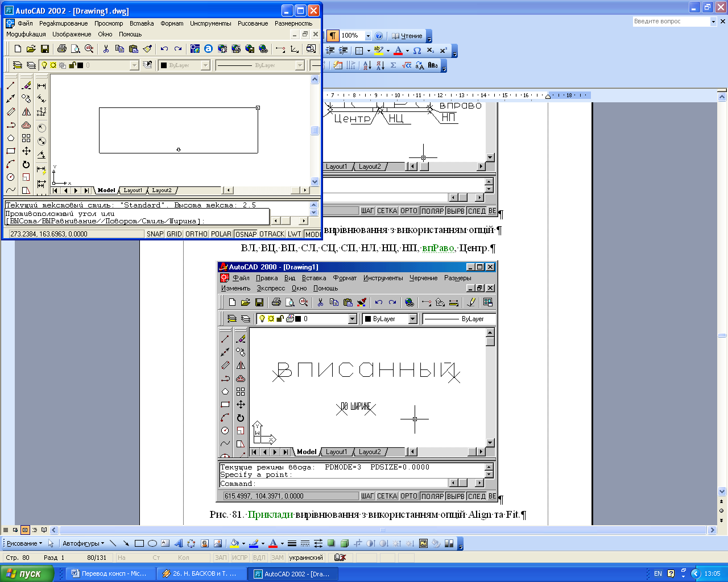Open ByLayer linetype dropdown in AutoCAD 2002

click(x=300, y=65)
